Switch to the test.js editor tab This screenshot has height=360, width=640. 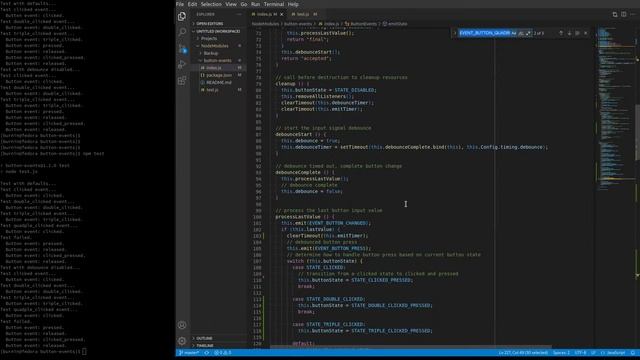(303, 14)
